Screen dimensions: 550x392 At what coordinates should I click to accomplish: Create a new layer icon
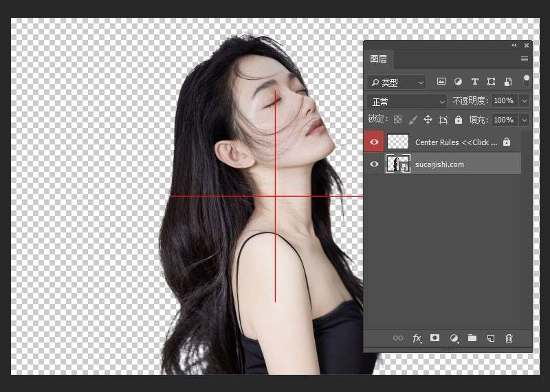click(x=491, y=338)
